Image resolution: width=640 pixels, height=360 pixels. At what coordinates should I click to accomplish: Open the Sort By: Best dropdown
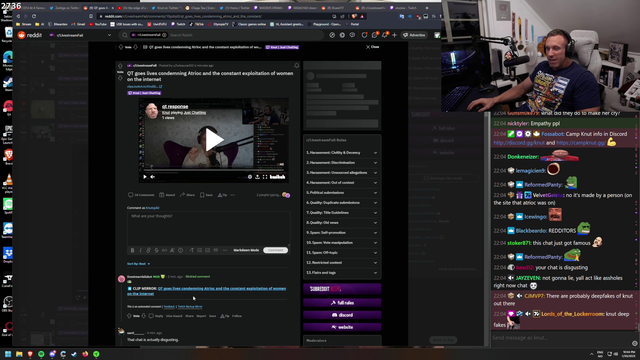coord(138,264)
